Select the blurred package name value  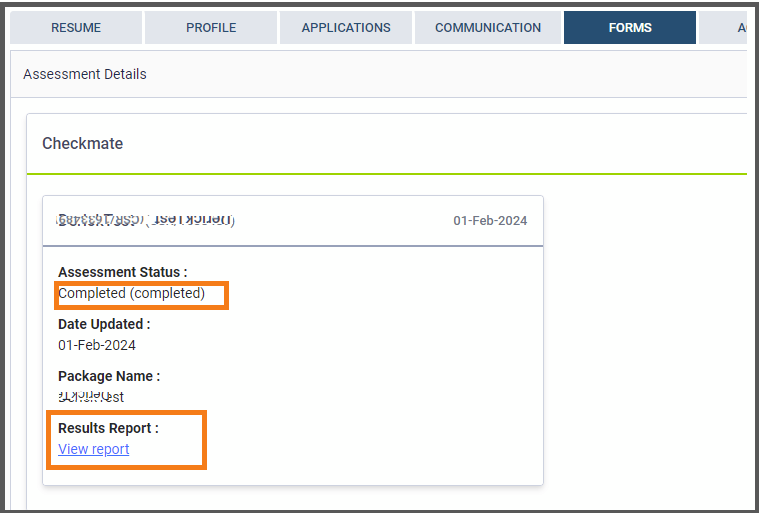pos(91,397)
